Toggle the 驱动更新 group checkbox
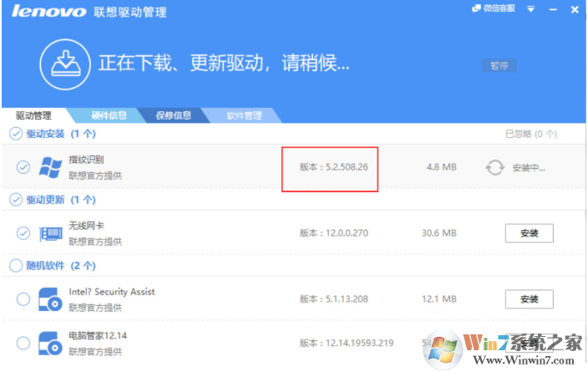 (16, 200)
